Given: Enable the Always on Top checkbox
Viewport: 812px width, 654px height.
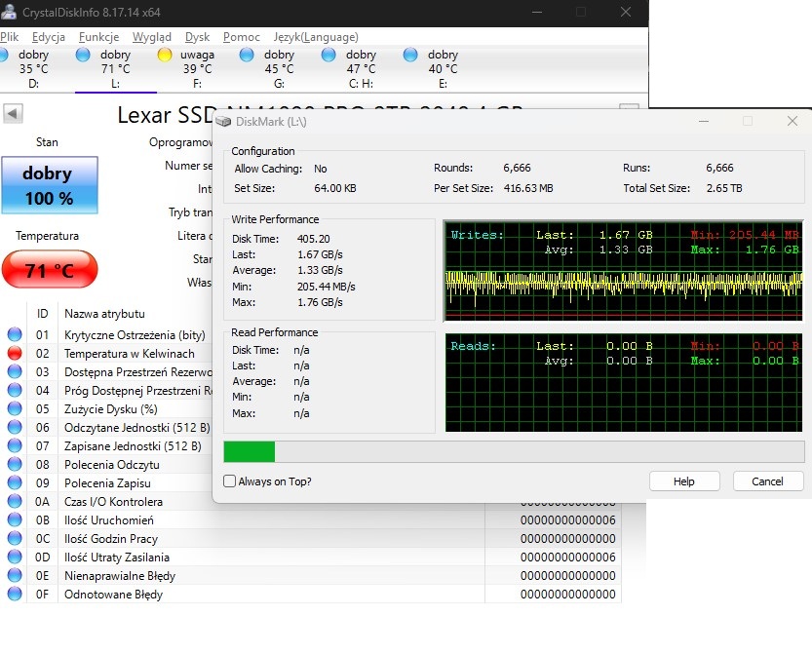Looking at the screenshot, I should coord(230,481).
